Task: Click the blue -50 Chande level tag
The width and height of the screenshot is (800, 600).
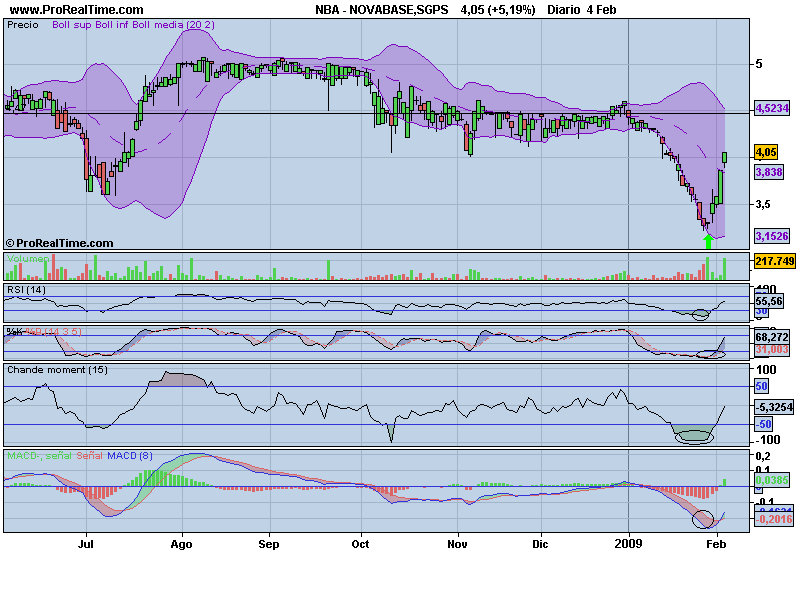Action: tap(763, 424)
